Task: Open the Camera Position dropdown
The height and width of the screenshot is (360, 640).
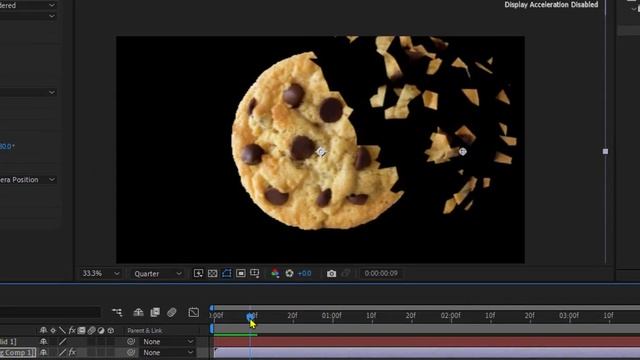Action: (28, 180)
